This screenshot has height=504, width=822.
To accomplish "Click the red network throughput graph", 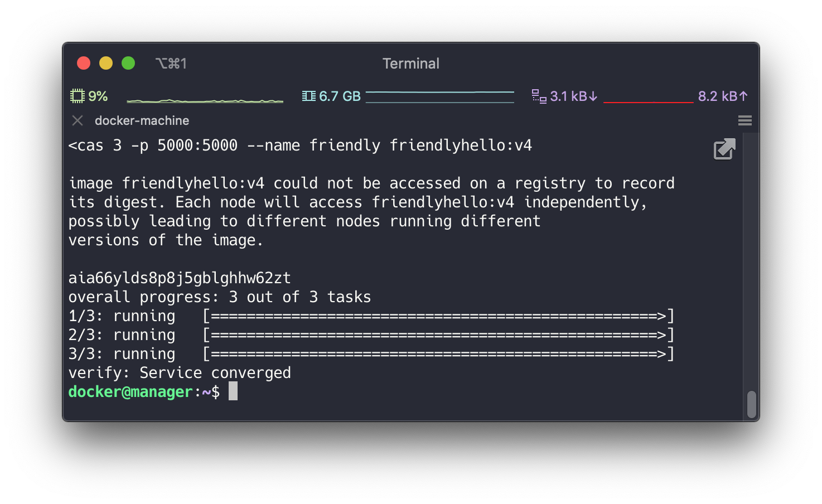I will coord(649,102).
